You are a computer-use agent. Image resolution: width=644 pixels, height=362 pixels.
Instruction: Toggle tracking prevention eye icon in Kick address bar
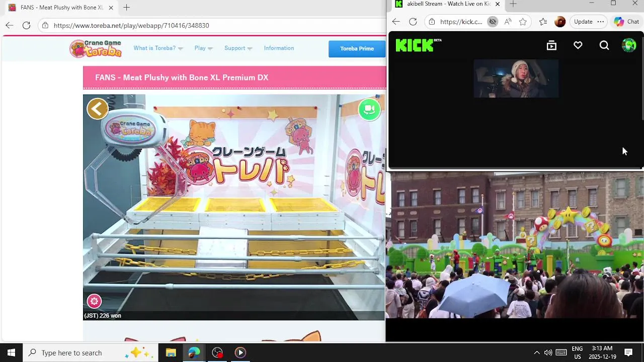tap(493, 22)
